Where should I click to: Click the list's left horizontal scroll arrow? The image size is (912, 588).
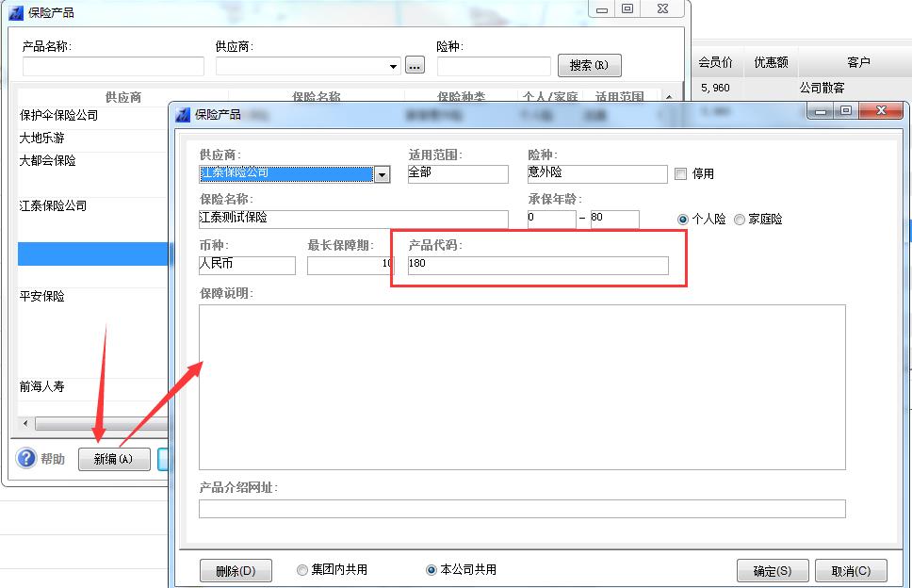25,424
